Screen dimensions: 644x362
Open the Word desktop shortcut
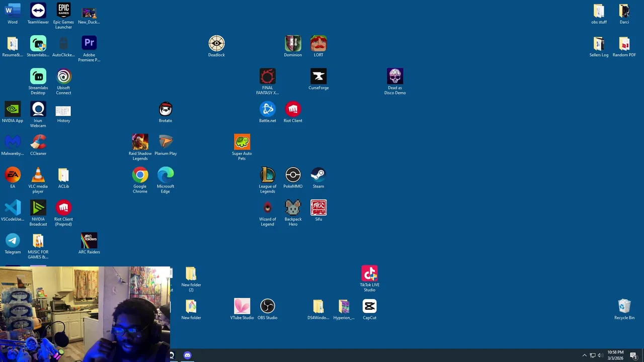[x=13, y=11]
